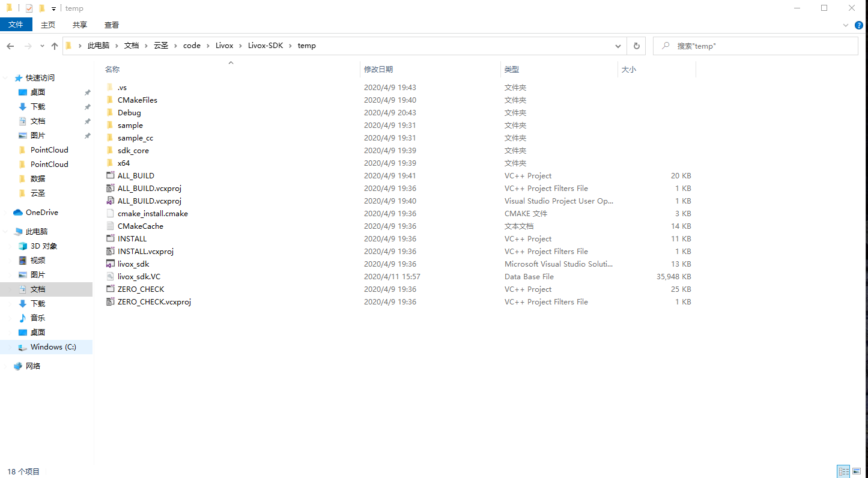The image size is (868, 478).
Task: Click the pin icon beside quick access 下载
Action: [x=87, y=107]
